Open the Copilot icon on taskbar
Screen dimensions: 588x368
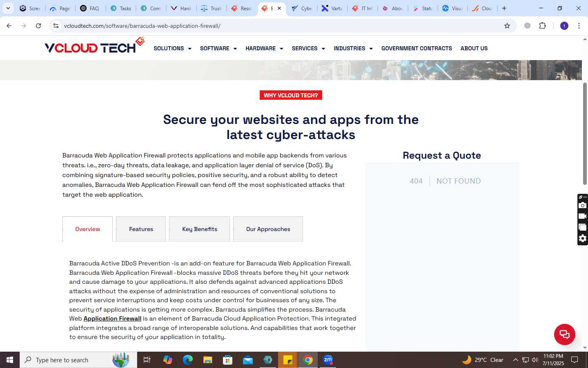coord(168,360)
